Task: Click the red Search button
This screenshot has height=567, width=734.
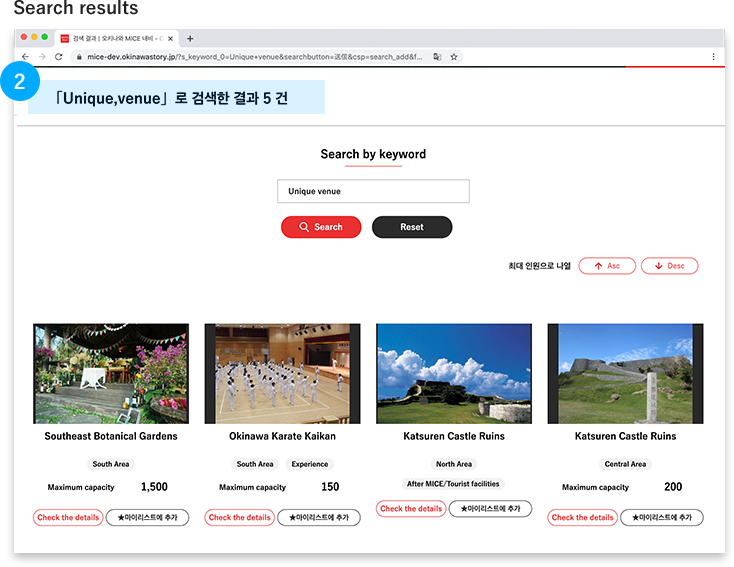Action: point(321,227)
